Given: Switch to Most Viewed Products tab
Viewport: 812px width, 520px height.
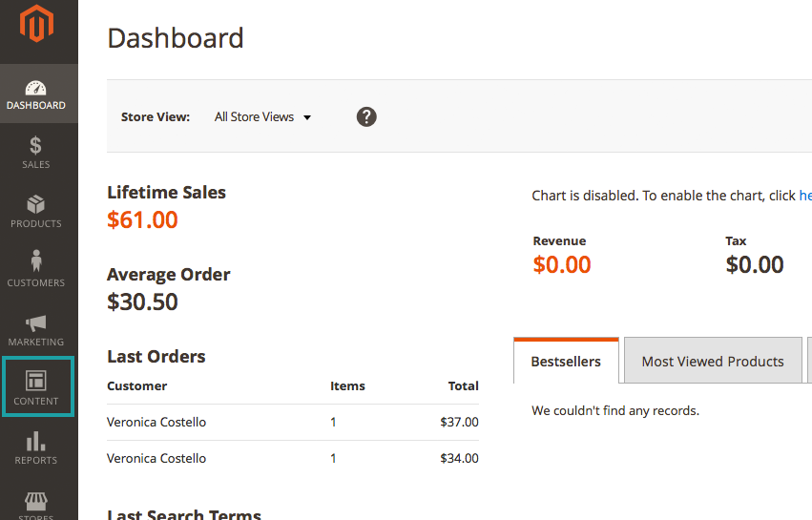Looking at the screenshot, I should click(713, 362).
